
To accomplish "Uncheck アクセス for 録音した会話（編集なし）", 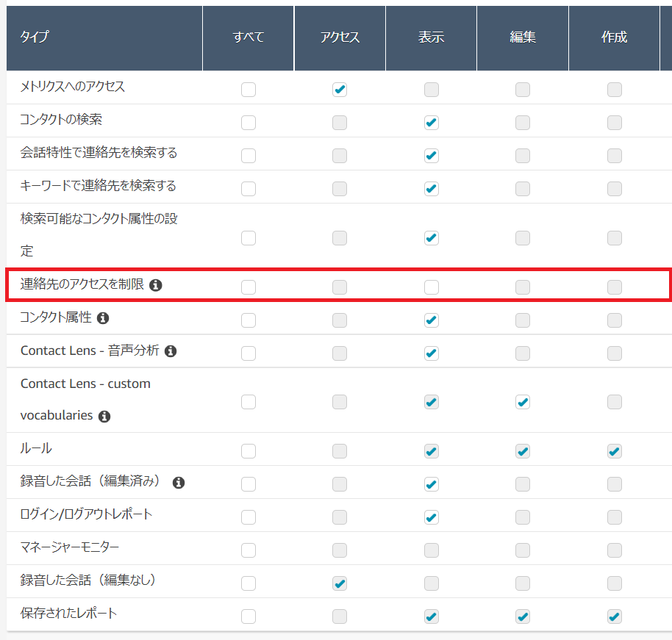I will tap(340, 583).
